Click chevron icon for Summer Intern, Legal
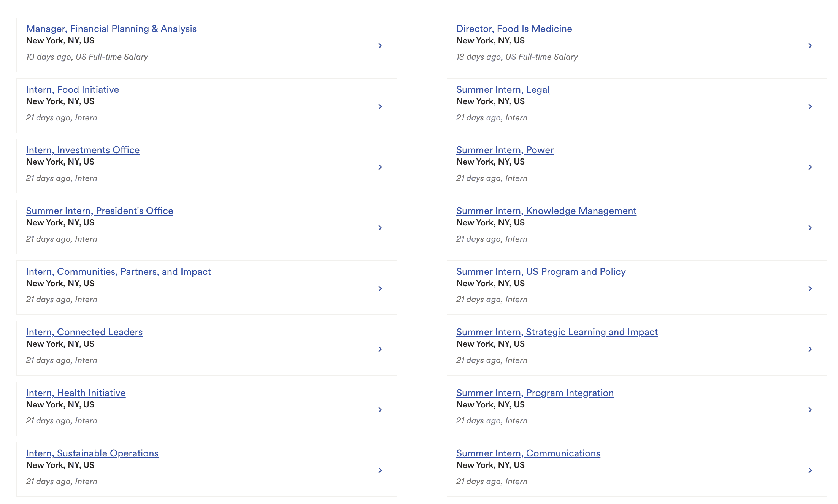Viewport: 838px width, 504px height. tap(810, 106)
